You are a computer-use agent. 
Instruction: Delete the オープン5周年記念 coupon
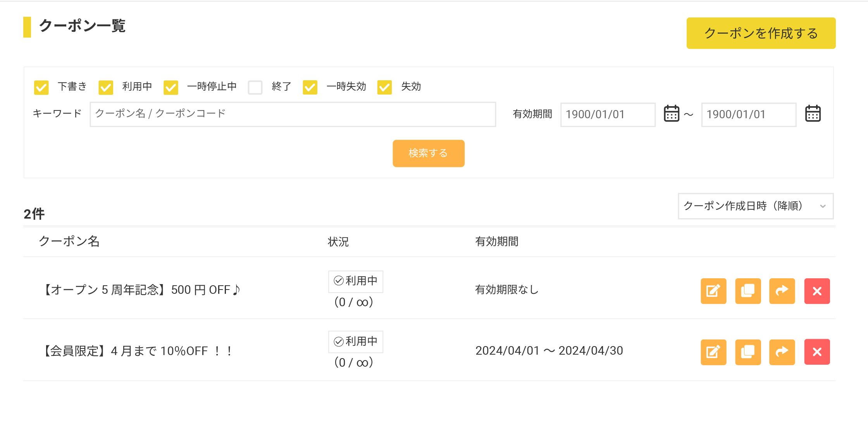[817, 291]
